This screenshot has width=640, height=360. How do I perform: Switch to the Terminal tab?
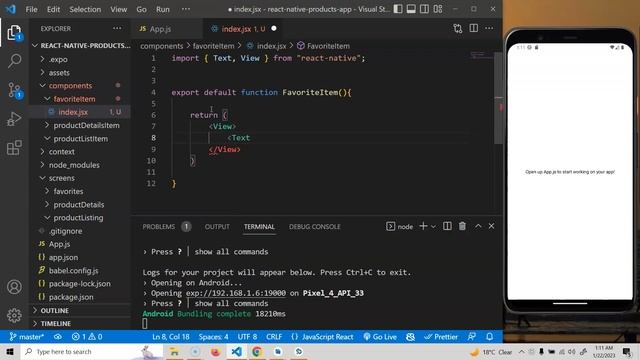tap(259, 227)
